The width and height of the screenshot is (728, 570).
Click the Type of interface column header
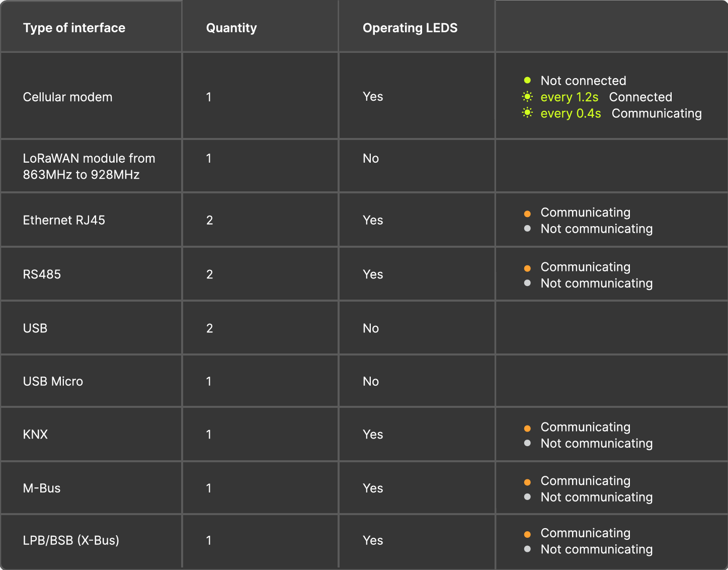[74, 28]
